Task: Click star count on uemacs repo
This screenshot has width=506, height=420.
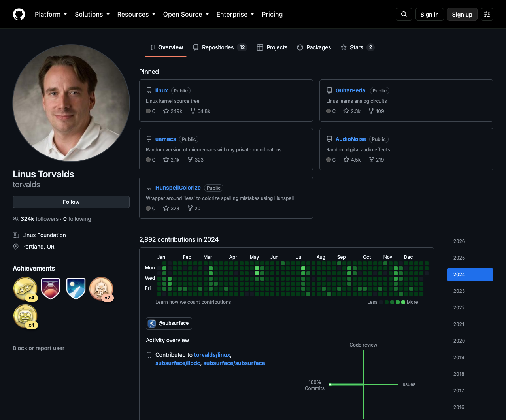Action: tap(171, 160)
